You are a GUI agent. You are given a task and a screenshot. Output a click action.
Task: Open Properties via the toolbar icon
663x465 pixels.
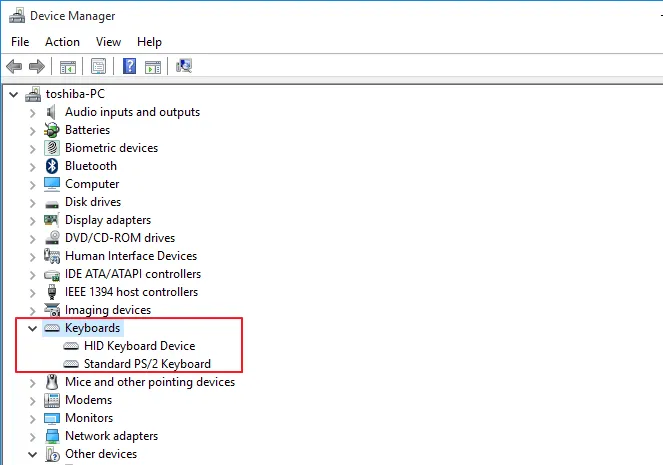pos(99,67)
